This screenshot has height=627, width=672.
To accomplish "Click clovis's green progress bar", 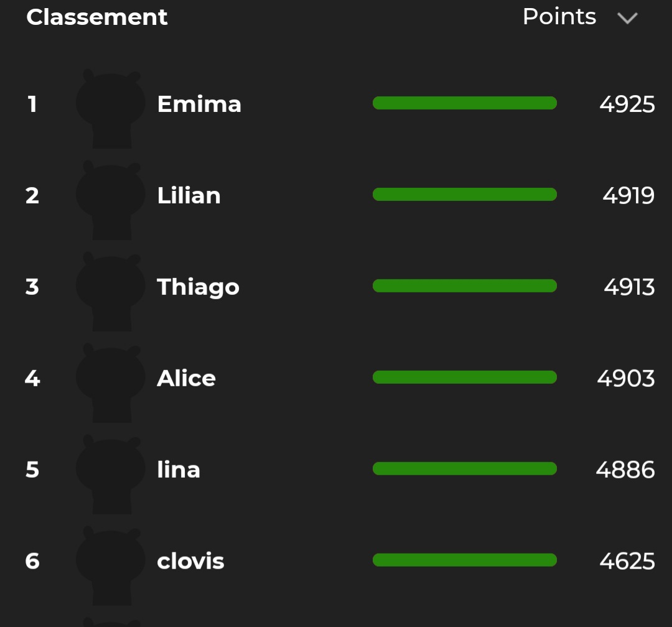I will click(465, 560).
